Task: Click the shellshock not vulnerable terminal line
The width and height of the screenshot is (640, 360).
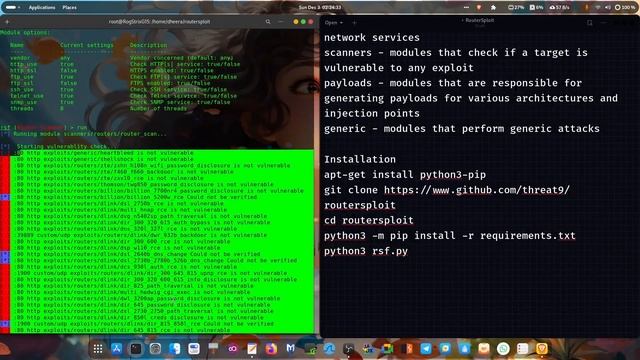Action: [x=104, y=159]
